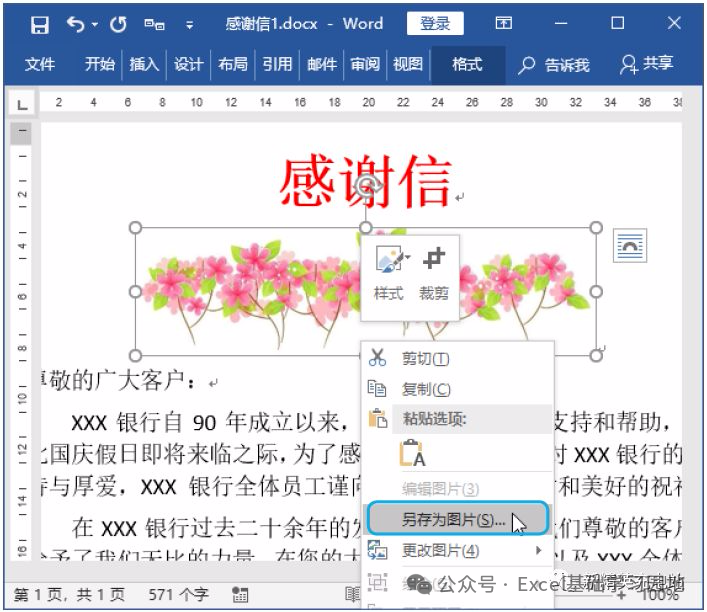
Task: Click the picture rotation handle
Action: pyautogui.click(x=368, y=185)
